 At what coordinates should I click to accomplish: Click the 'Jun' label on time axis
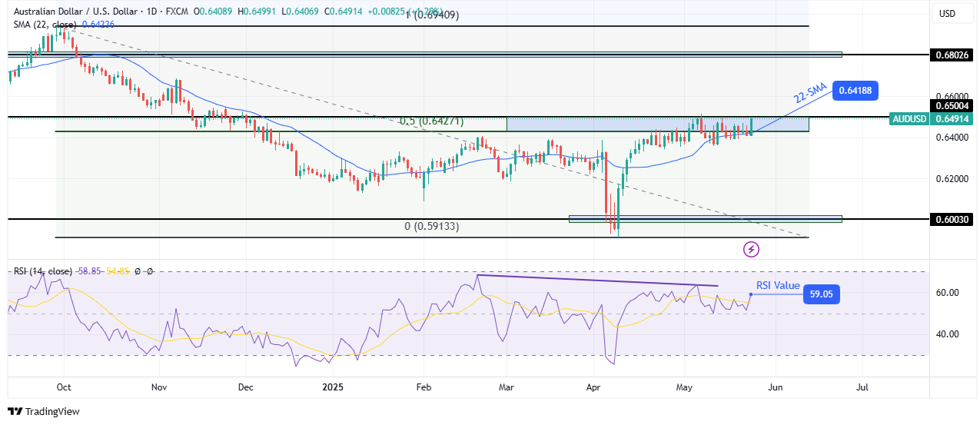click(x=776, y=388)
